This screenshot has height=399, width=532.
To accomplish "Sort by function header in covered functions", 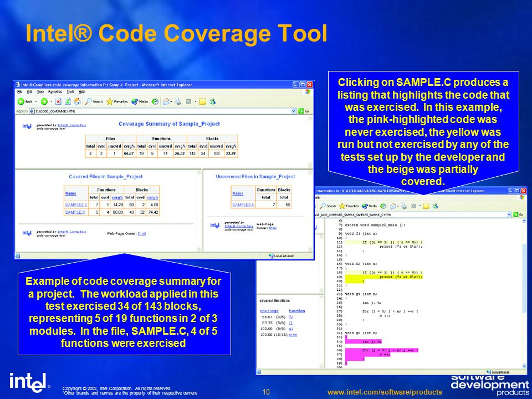I will point(297,311).
